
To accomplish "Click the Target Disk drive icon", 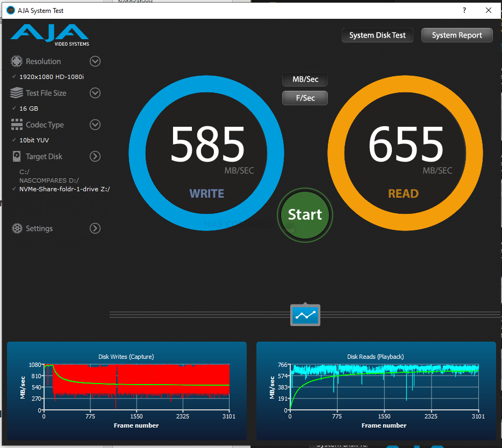I will coord(17,156).
